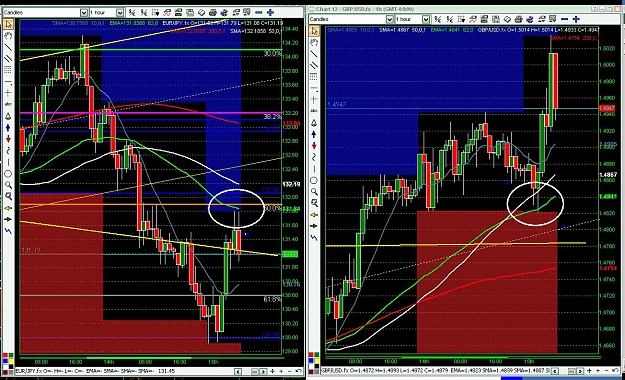Pick the parallel channel tool in GBP/USD window
The width and height of the screenshot is (625, 380).
(314, 65)
